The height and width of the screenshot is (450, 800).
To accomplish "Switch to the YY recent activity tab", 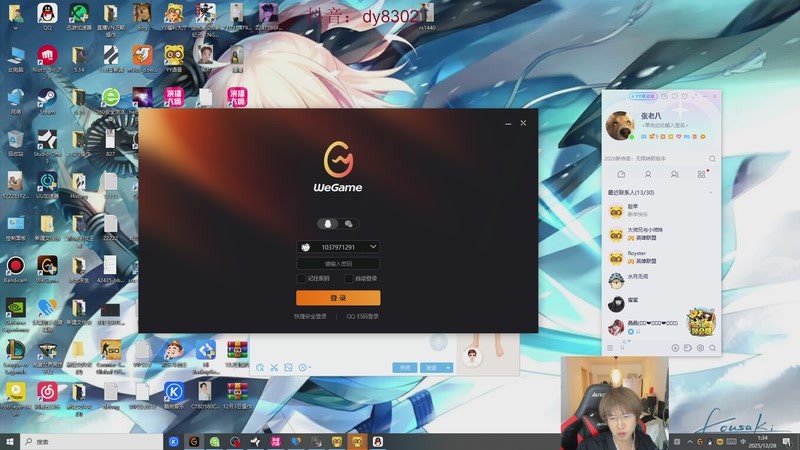I will click(621, 174).
